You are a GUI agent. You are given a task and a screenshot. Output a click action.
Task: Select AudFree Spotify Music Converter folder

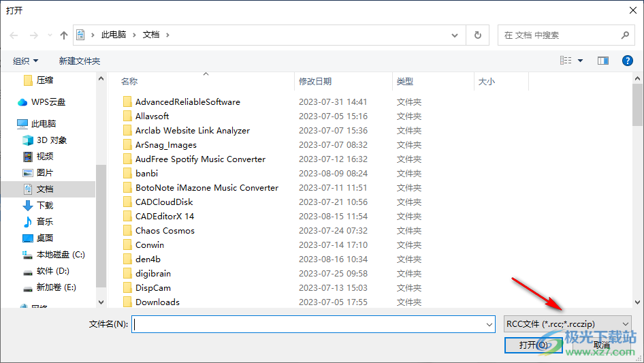[x=200, y=159]
